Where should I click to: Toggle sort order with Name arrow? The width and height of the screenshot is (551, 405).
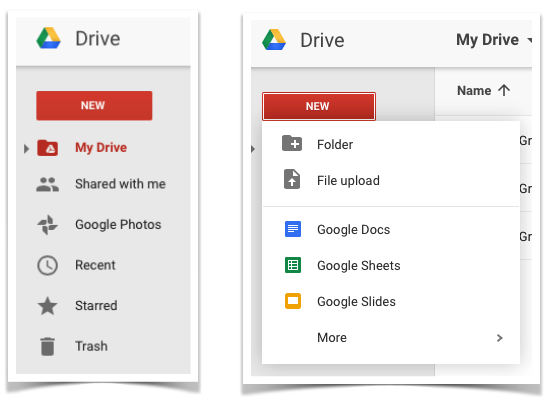504,90
